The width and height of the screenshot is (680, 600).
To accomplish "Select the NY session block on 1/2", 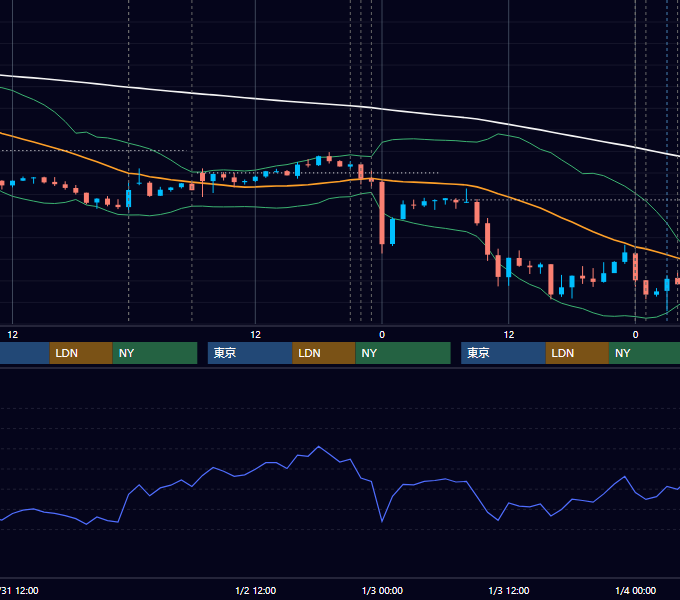I will pyautogui.click(x=403, y=353).
